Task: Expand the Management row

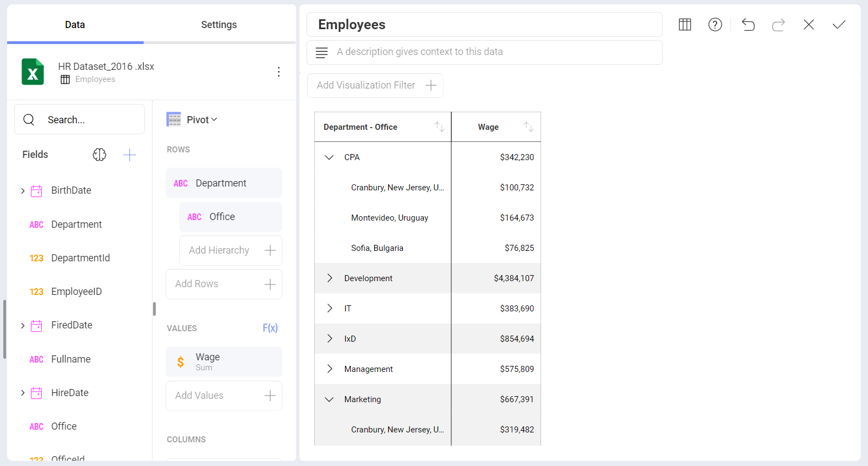Action: [x=329, y=369]
